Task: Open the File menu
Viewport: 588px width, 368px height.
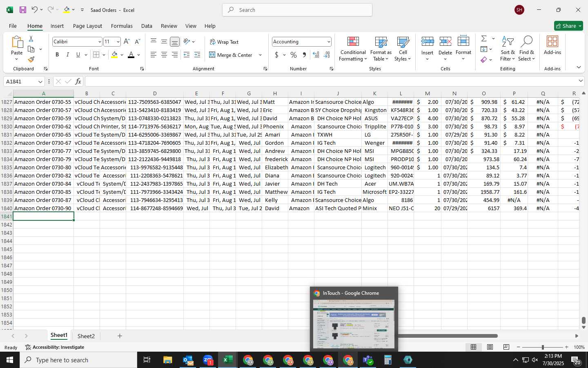Action: click(x=13, y=26)
